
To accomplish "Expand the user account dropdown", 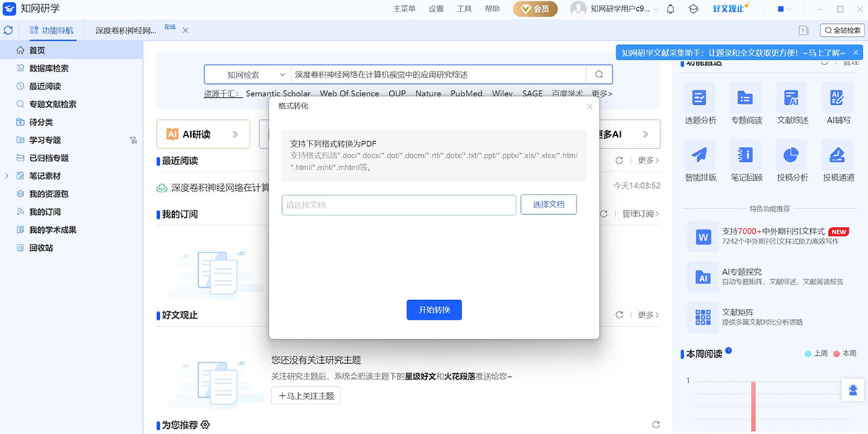I will tap(655, 9).
